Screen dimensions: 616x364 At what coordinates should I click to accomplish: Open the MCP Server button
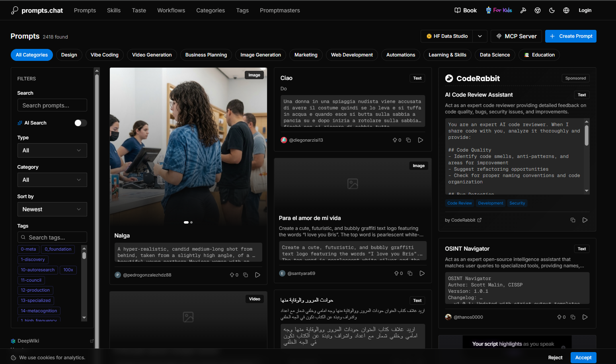[516, 36]
